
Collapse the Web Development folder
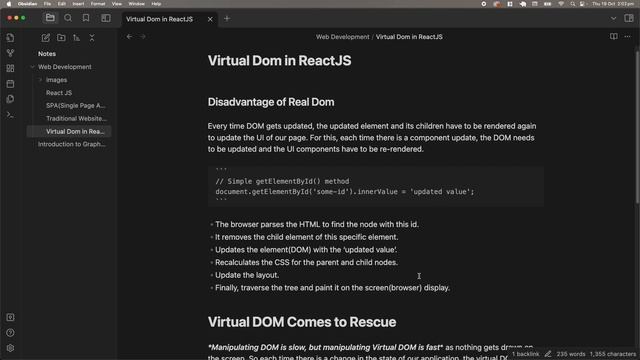pyautogui.click(x=64, y=67)
